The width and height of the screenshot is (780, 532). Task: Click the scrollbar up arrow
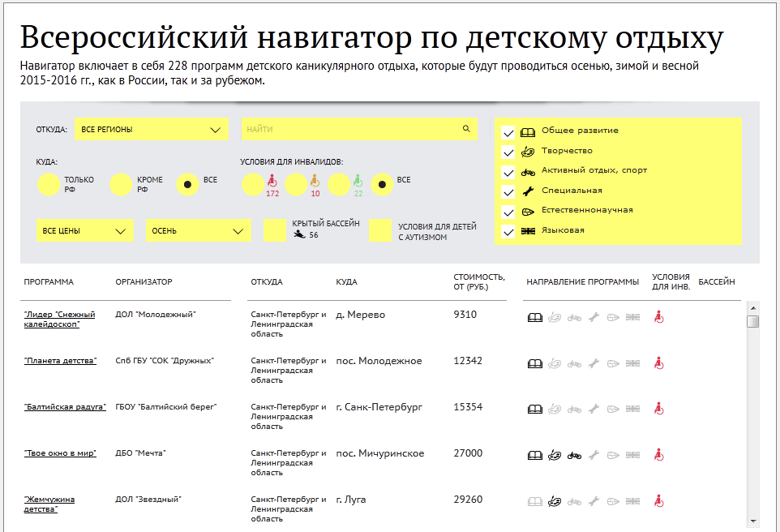[x=752, y=308]
